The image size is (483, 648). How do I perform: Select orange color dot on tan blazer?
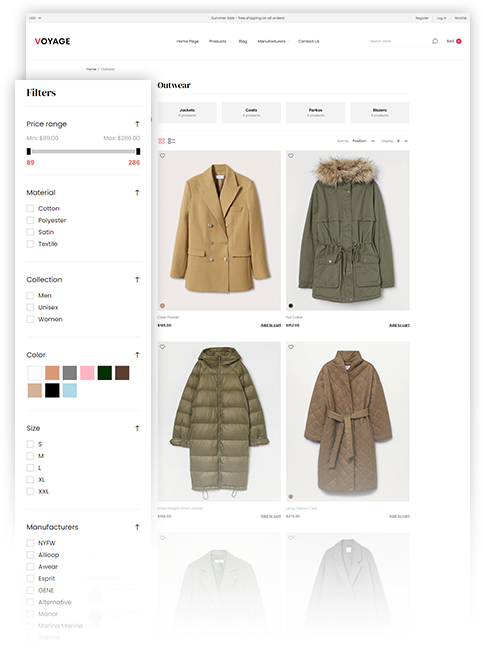(x=162, y=306)
